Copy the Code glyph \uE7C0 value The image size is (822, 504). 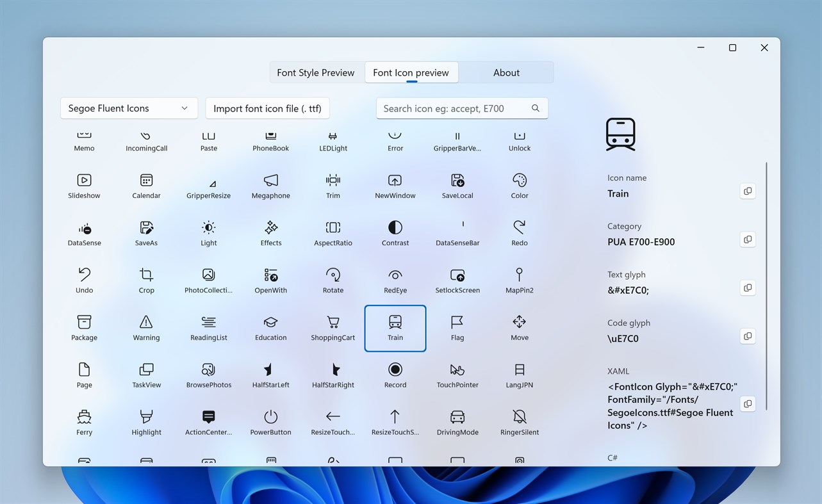(748, 336)
